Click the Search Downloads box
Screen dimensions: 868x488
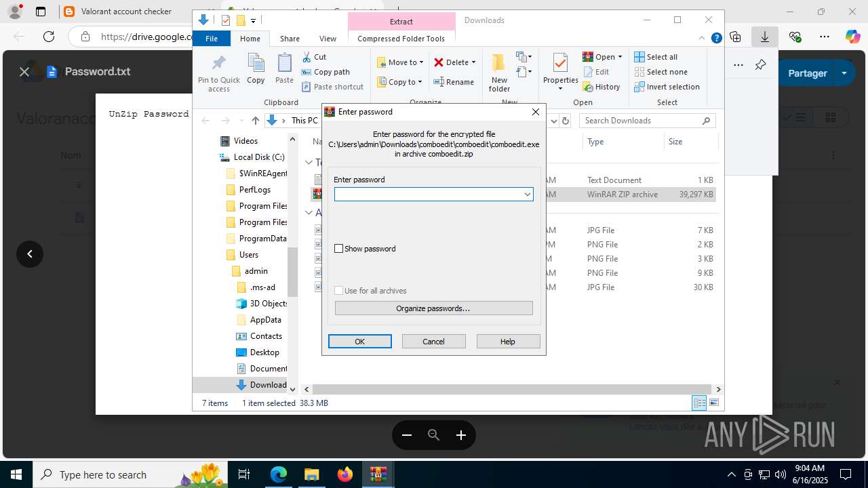coord(647,121)
